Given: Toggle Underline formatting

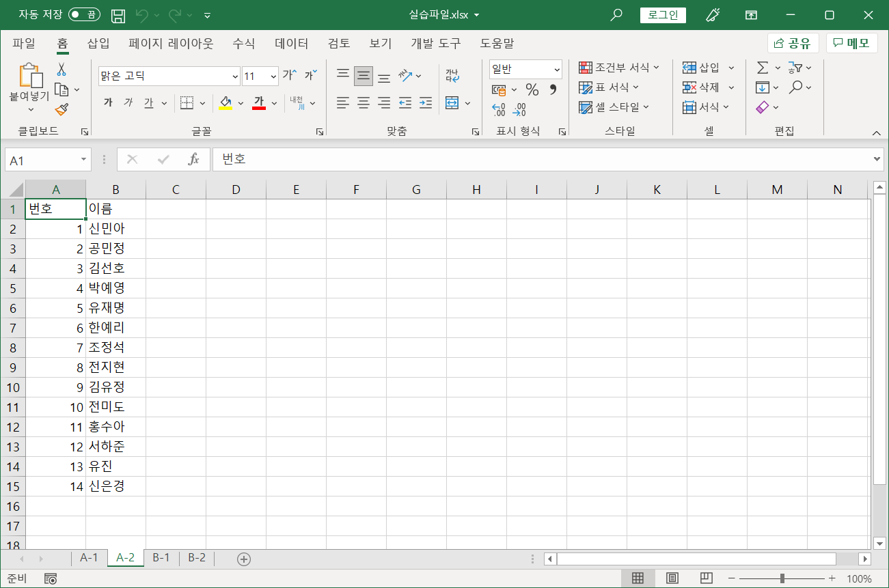Looking at the screenshot, I should point(149,103).
